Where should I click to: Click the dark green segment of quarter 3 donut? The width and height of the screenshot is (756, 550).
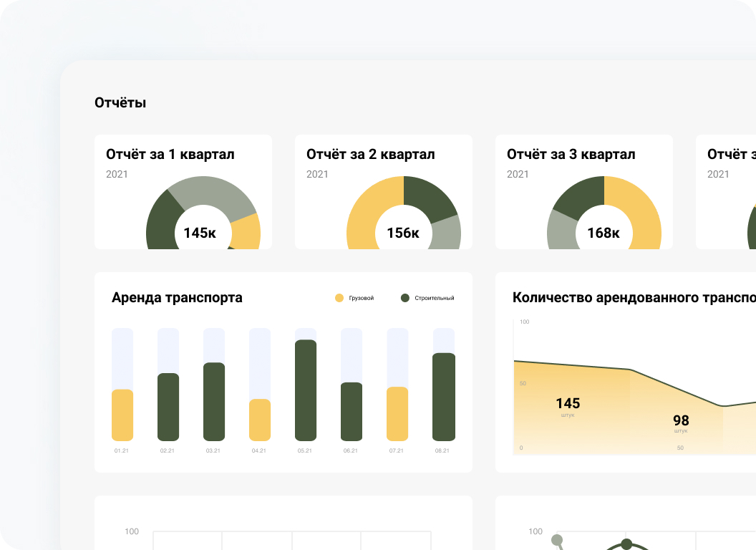(581, 196)
